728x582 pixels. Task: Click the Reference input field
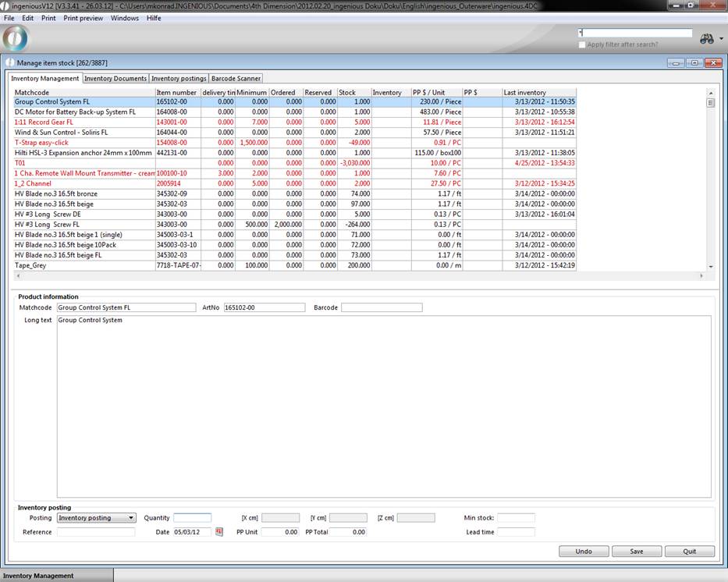(95, 532)
